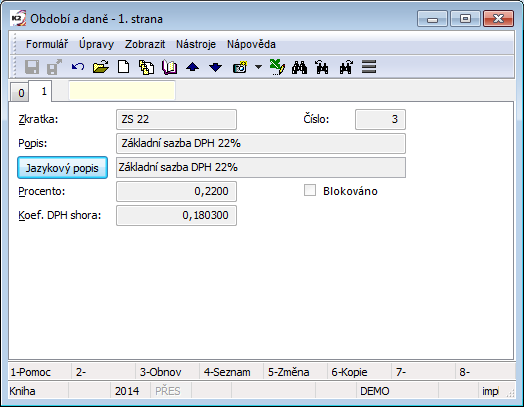The width and height of the screenshot is (524, 407).
Task: Click 5-Změna function key button
Action: pos(296,372)
